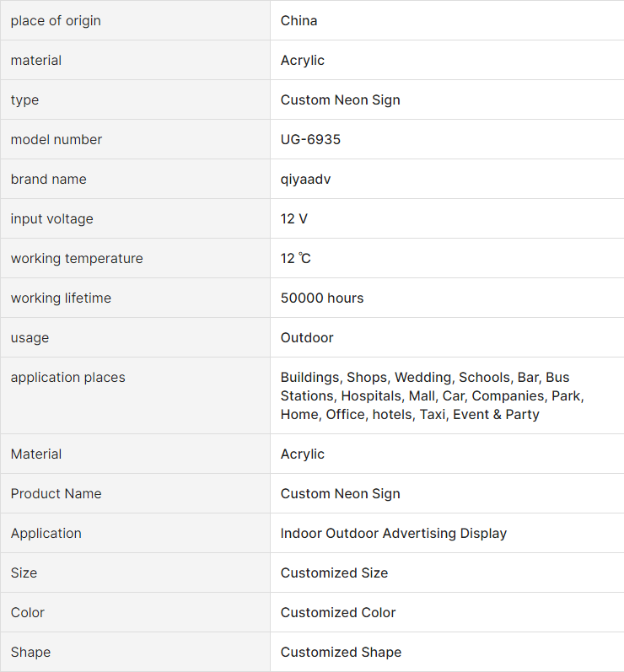
Task: Select the brand value "qiyaadv"
Action: (305, 179)
